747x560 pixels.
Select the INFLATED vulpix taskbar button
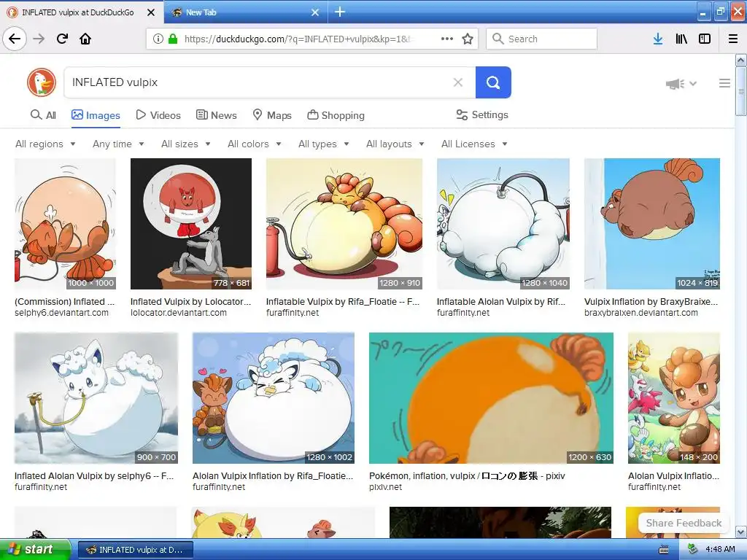tap(135, 550)
